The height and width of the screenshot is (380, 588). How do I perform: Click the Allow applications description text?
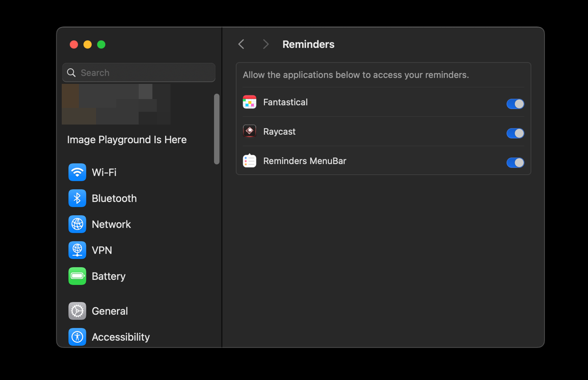tap(356, 75)
